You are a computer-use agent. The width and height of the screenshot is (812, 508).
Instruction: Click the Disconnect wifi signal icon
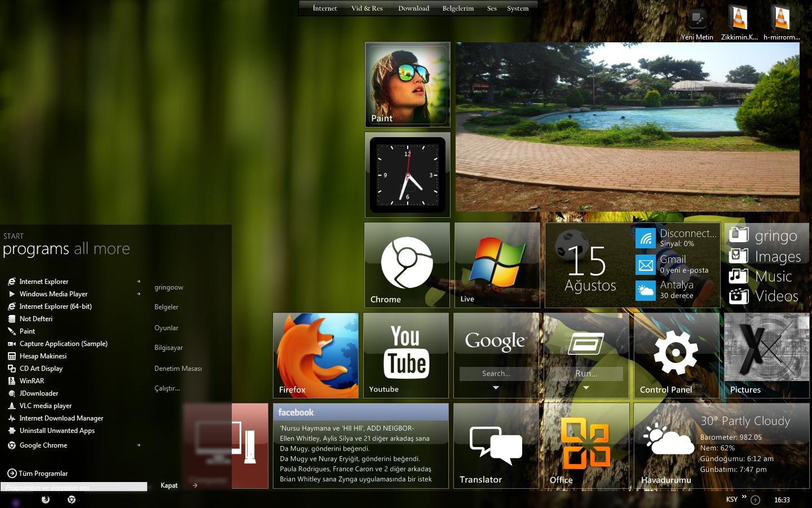(x=646, y=239)
